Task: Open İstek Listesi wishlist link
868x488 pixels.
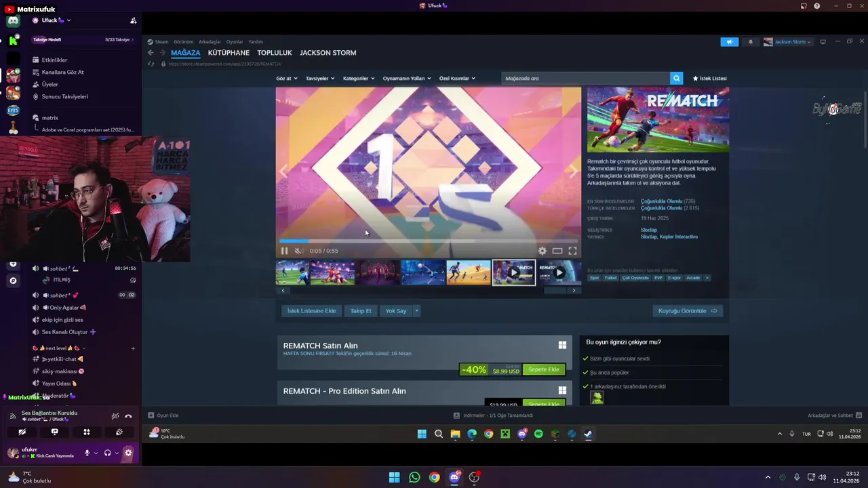Action: [x=709, y=78]
